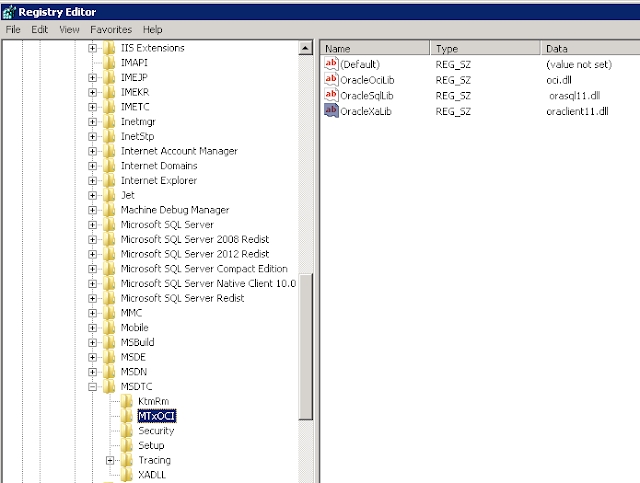This screenshot has height=483, width=640.
Task: Click the IMEKR folder icon
Action: 109,92
